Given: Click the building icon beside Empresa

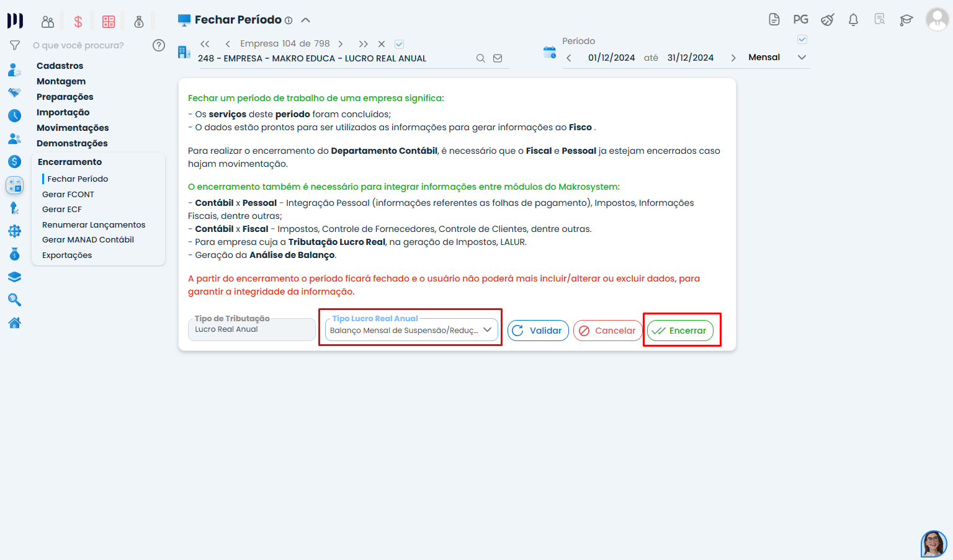Looking at the screenshot, I should click(x=184, y=52).
